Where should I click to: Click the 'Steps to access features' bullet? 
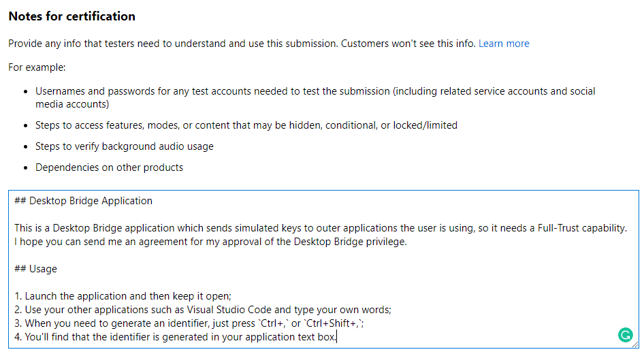(x=246, y=125)
